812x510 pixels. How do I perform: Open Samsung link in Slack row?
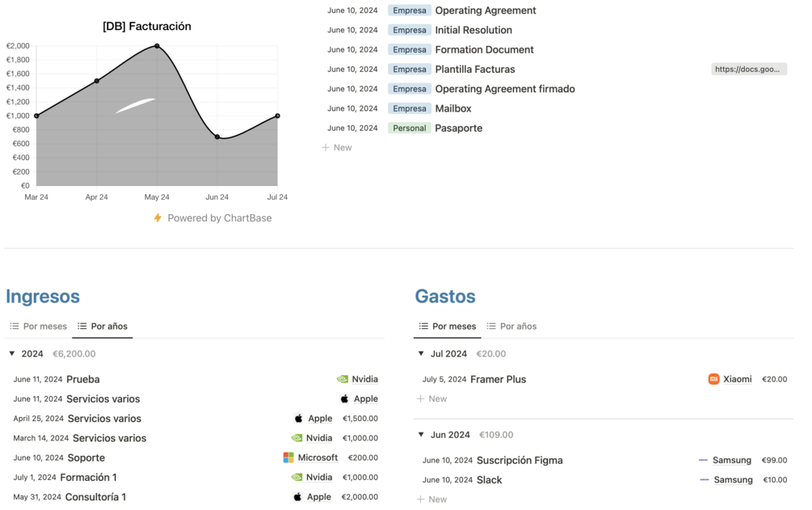click(x=734, y=480)
